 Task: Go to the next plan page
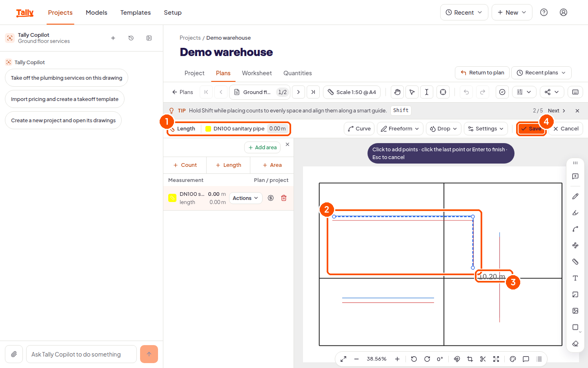coord(298,92)
